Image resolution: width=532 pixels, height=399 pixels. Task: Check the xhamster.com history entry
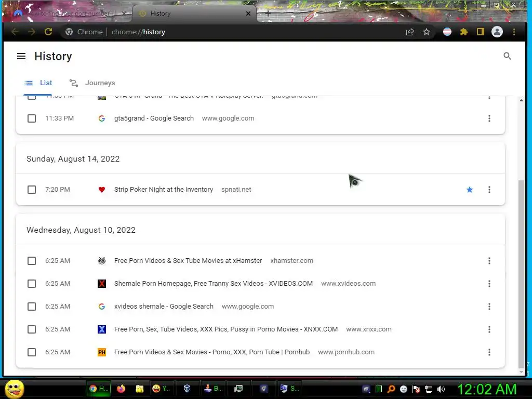(x=32, y=261)
